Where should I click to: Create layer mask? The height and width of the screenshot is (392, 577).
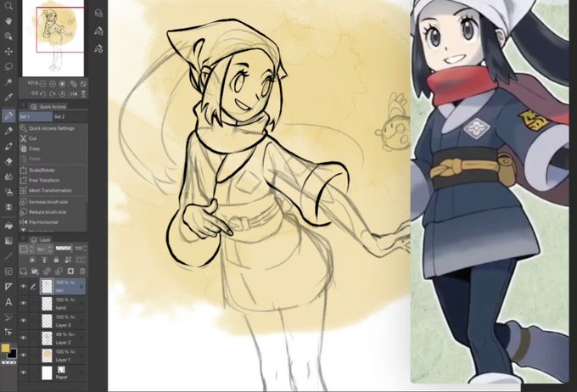tap(70, 272)
